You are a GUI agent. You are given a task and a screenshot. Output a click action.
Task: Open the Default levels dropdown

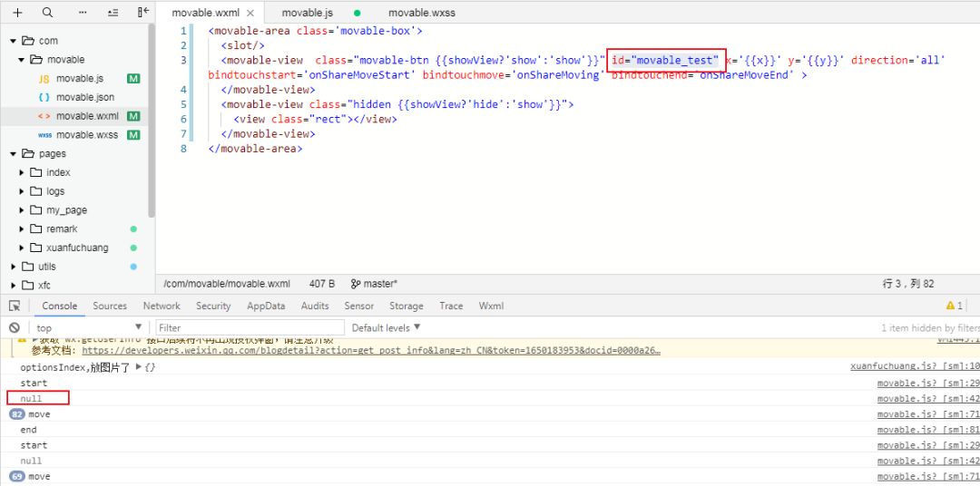(x=387, y=327)
